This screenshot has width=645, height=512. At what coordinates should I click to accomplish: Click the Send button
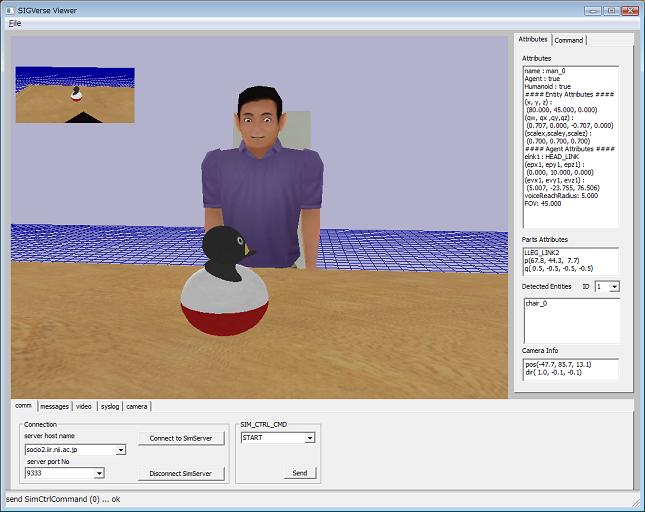[x=299, y=473]
